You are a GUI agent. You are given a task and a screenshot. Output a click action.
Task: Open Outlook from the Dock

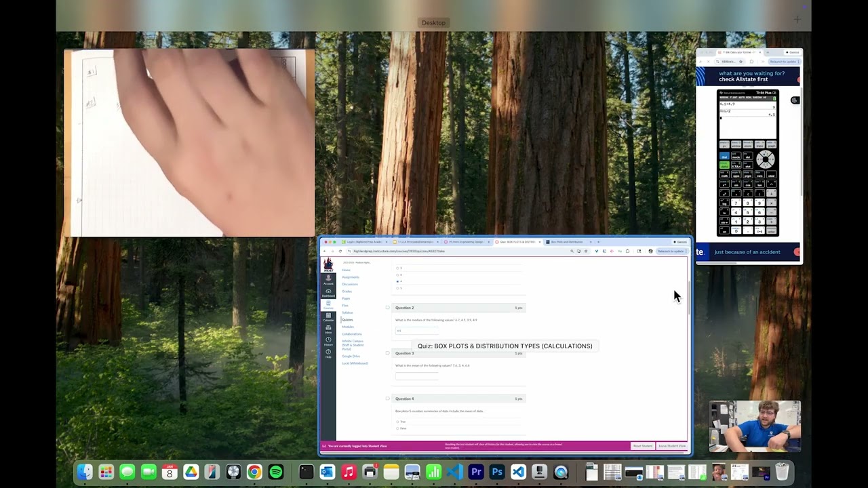pyautogui.click(x=327, y=472)
